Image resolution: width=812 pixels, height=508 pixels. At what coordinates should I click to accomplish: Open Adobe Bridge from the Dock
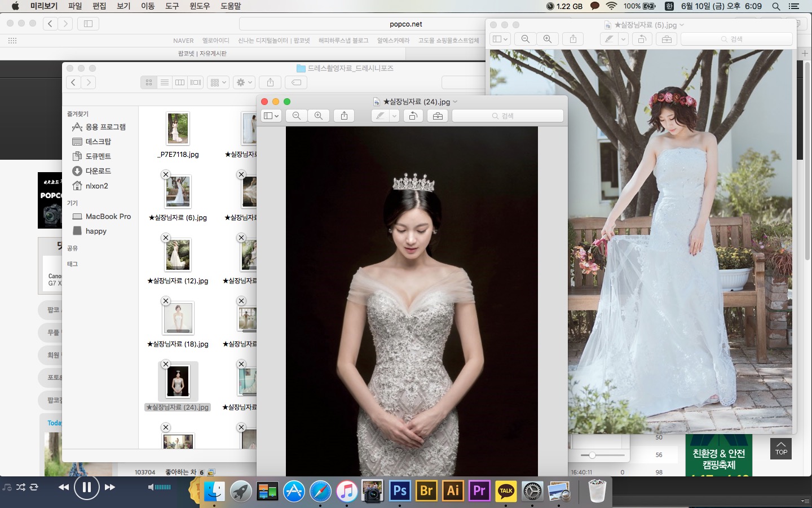[426, 491]
